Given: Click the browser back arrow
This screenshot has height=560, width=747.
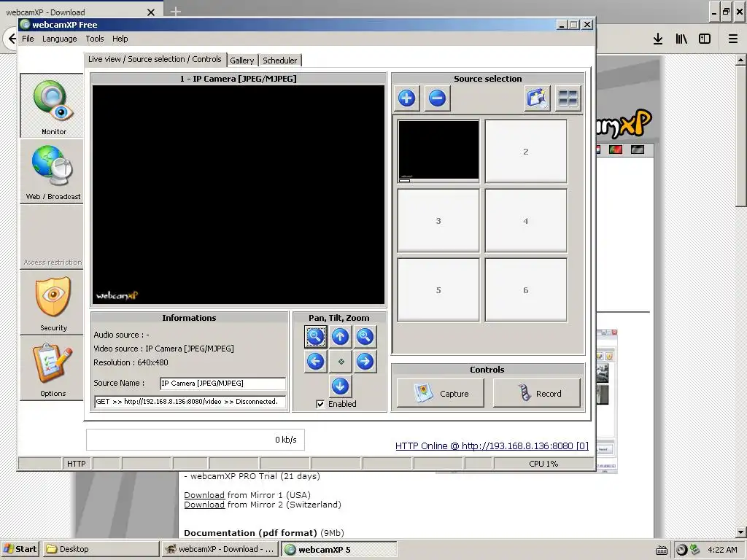Looking at the screenshot, I should point(12,39).
